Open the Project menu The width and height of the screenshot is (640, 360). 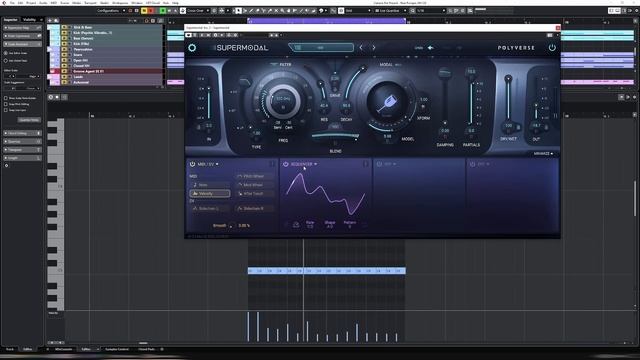pos(31,2)
